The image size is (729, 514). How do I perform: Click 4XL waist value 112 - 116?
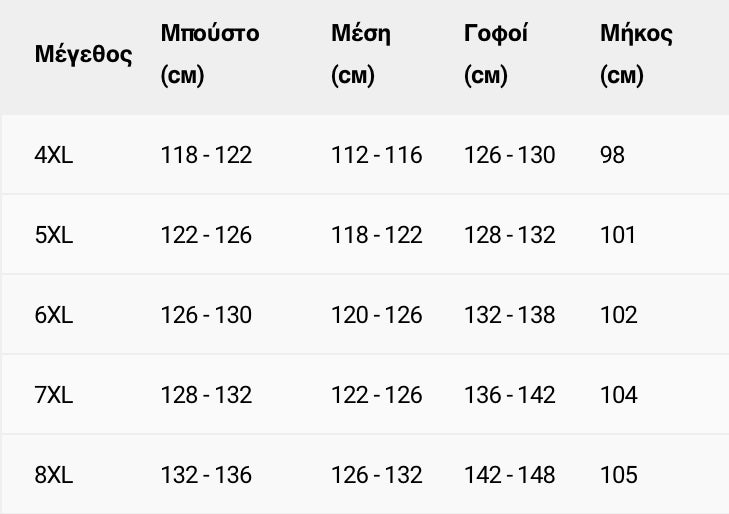[377, 155]
